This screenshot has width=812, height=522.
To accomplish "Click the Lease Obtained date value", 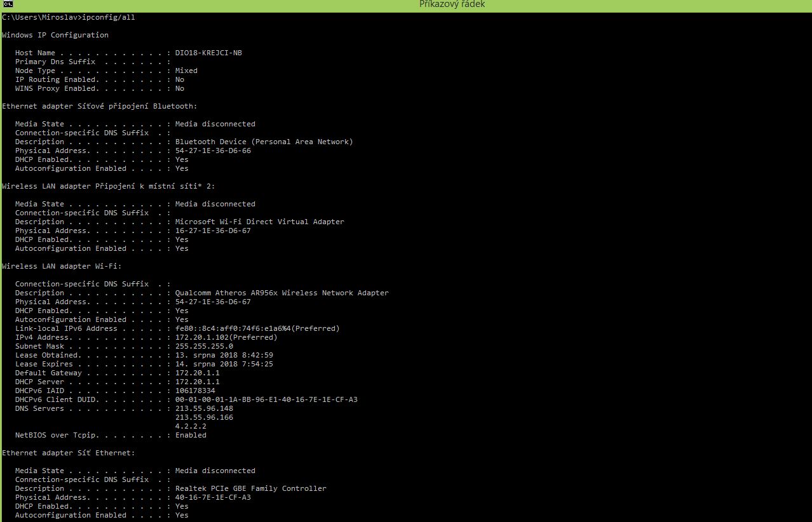I will [x=224, y=355].
